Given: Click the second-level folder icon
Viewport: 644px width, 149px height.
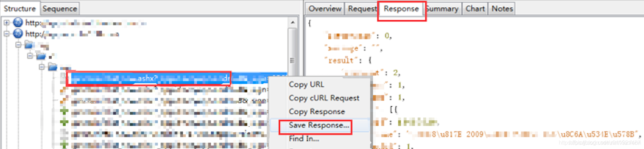Looking at the screenshot, I should [x=41, y=56].
